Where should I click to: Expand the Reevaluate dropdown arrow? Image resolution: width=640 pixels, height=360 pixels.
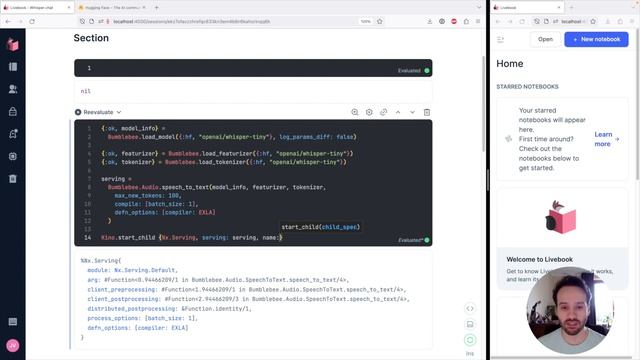pyautogui.click(x=119, y=112)
